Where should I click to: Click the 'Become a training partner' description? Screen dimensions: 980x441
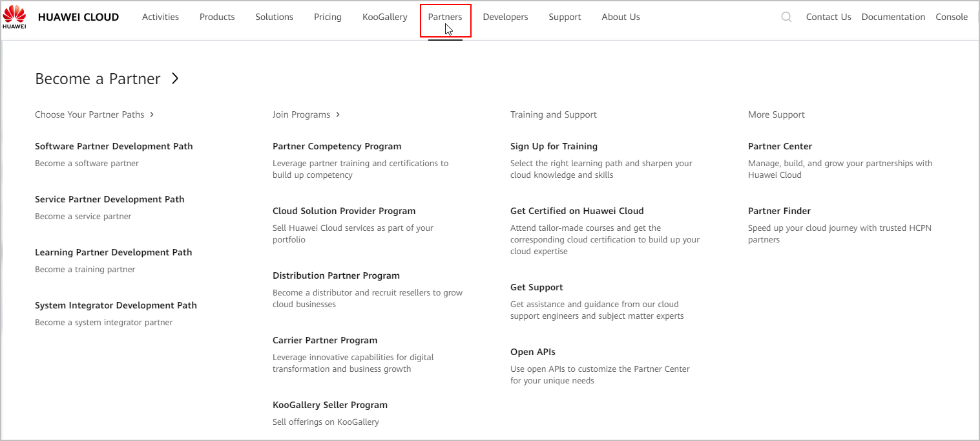pyautogui.click(x=85, y=270)
